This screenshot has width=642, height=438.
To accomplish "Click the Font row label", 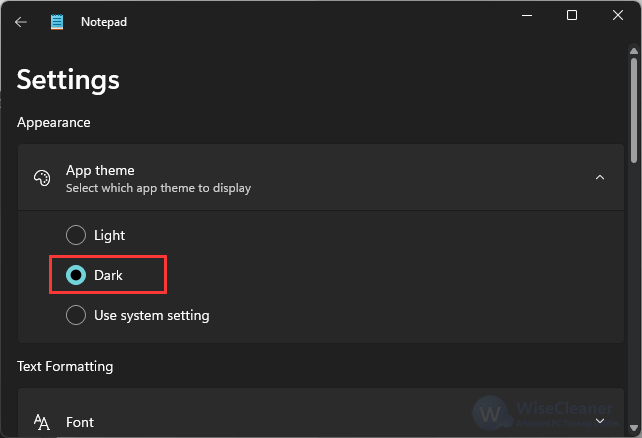I will point(80,422).
